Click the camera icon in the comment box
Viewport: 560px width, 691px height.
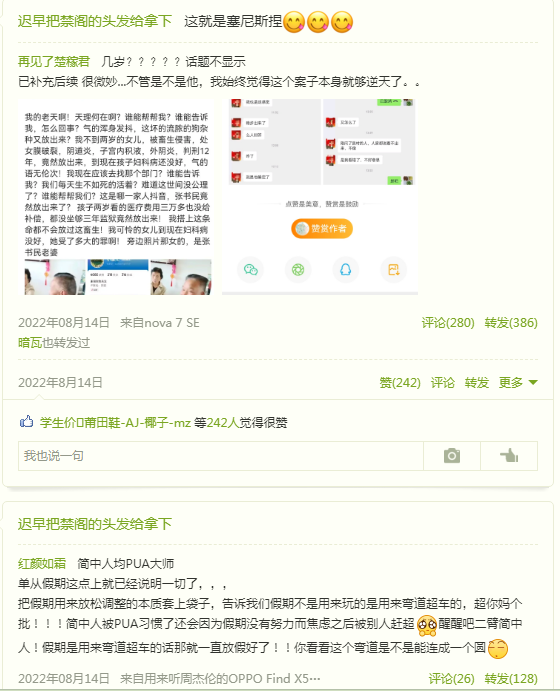pyautogui.click(x=452, y=456)
